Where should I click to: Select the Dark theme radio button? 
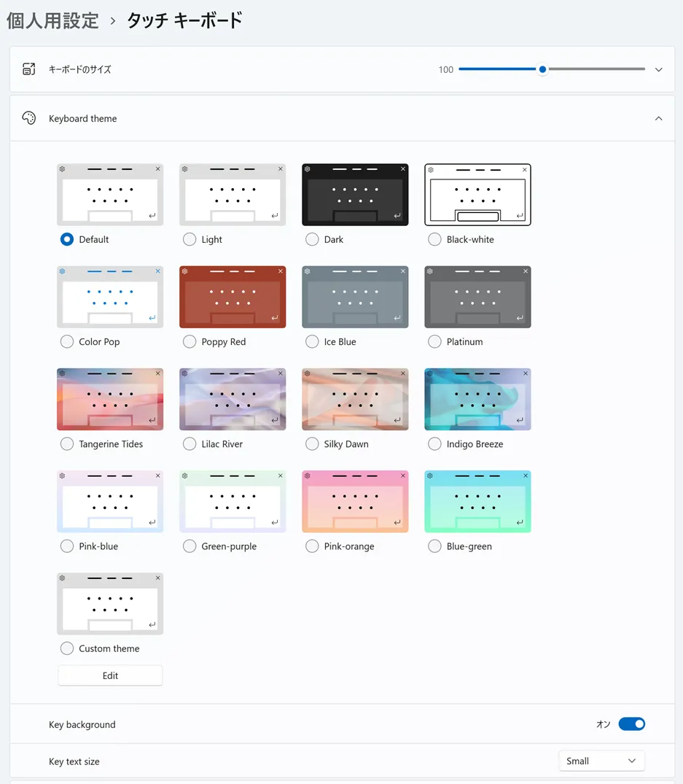tap(312, 239)
